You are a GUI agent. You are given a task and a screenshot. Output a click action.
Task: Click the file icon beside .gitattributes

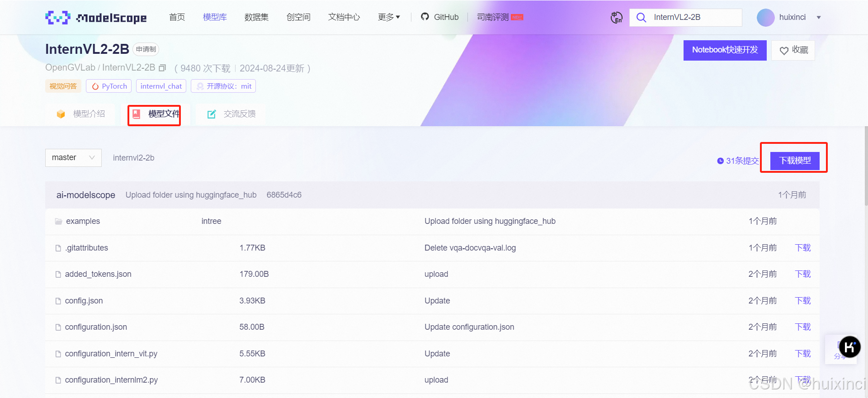point(58,248)
